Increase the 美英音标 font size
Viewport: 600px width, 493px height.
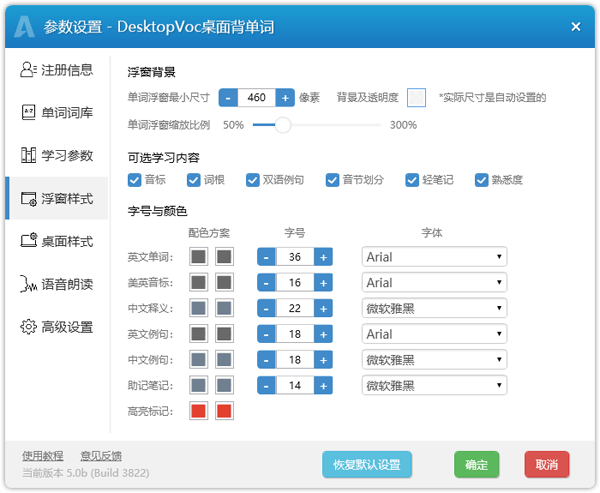pyautogui.click(x=323, y=282)
